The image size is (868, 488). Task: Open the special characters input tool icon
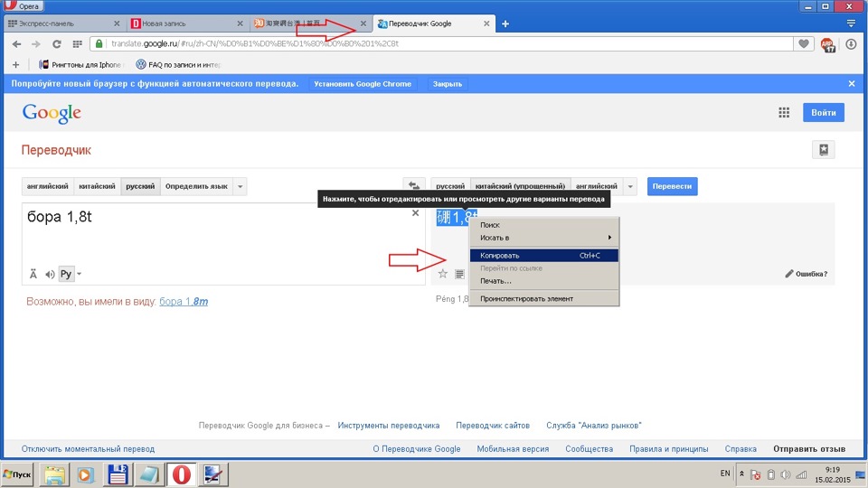pos(33,274)
